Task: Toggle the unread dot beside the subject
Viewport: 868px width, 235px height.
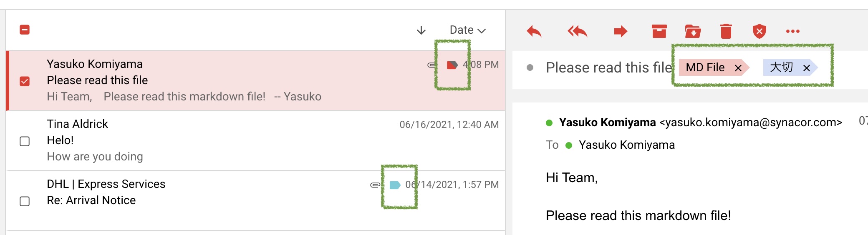Action: [x=530, y=67]
